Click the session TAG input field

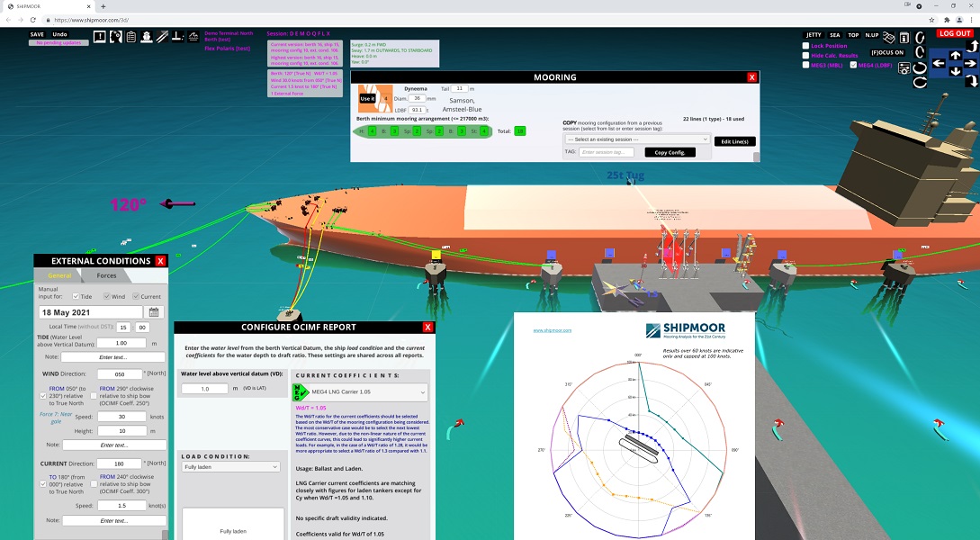point(607,152)
